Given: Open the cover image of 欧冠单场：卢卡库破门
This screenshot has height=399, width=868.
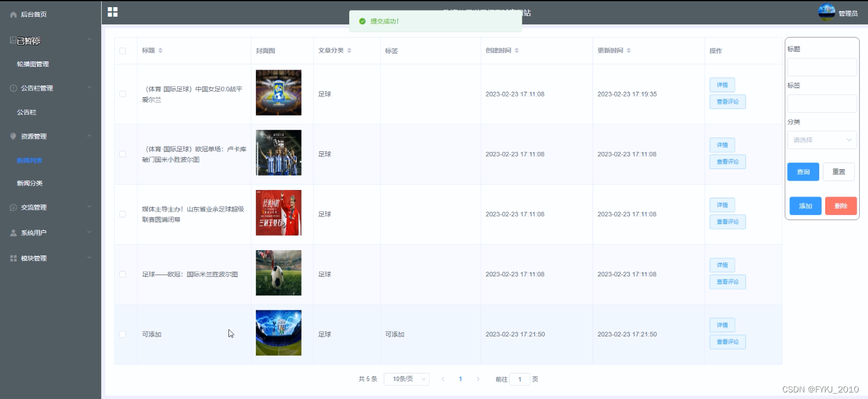Looking at the screenshot, I should pyautogui.click(x=278, y=152).
